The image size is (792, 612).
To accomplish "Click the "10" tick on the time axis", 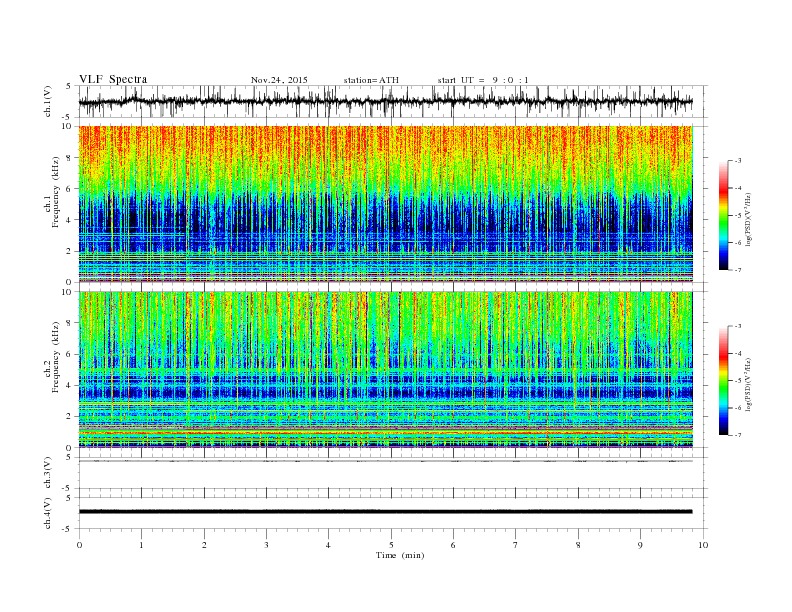I will (x=703, y=545).
